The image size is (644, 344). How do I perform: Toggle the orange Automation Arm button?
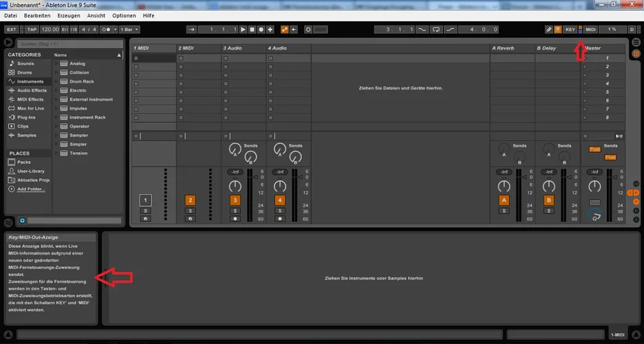point(284,30)
